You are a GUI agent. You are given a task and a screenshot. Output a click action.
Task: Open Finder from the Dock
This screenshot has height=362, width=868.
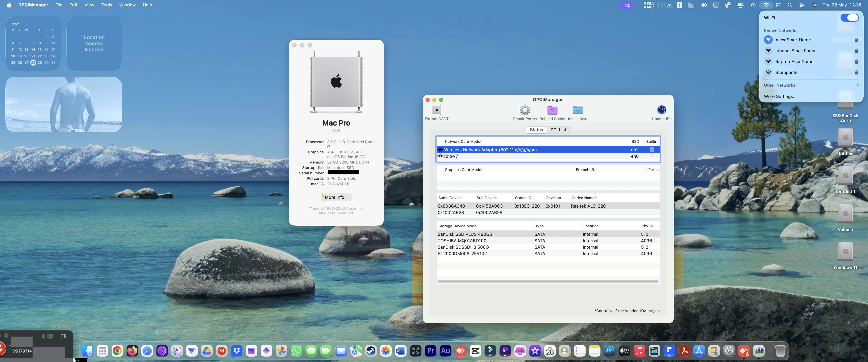tap(88, 351)
